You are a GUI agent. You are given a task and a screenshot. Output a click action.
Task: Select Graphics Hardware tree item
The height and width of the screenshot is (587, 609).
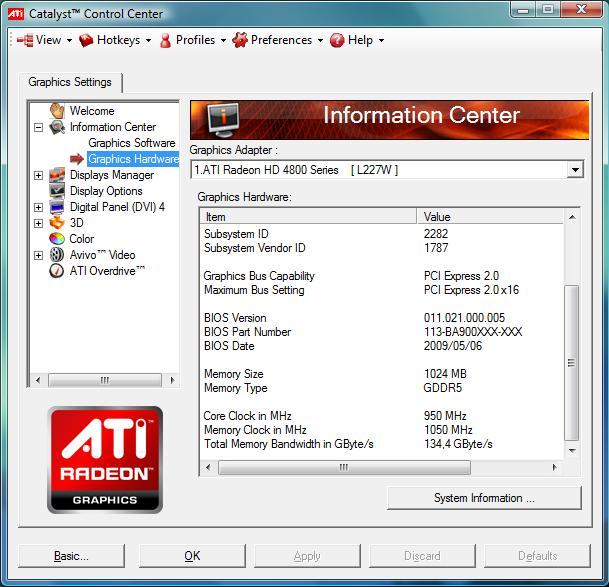coord(133,159)
